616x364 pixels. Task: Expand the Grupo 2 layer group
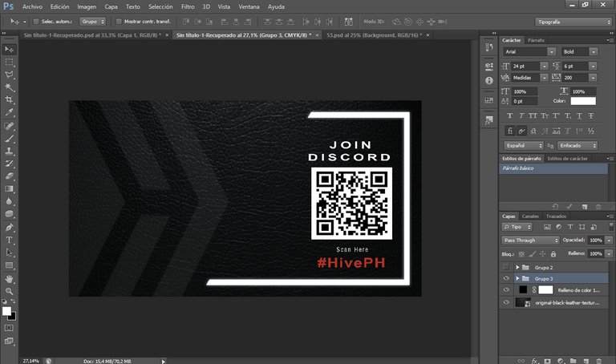(517, 268)
